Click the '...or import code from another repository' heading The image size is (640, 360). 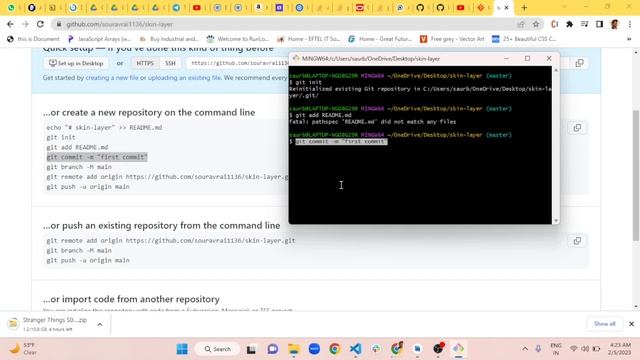(x=131, y=299)
